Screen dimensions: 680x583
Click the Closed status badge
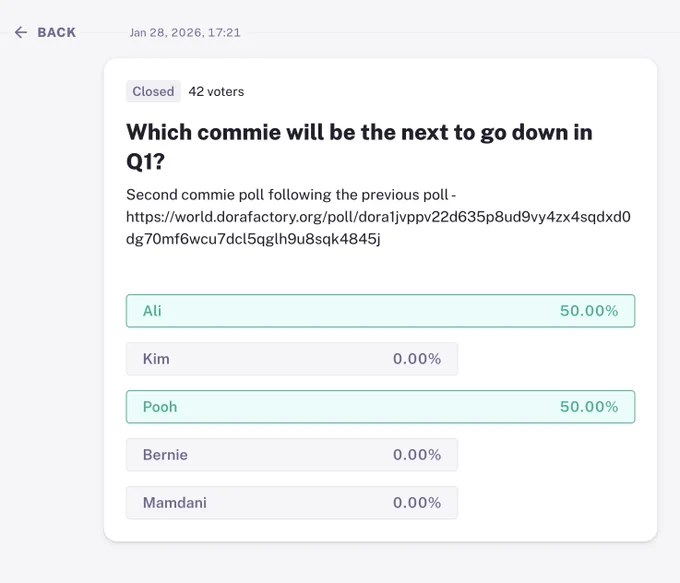pyautogui.click(x=154, y=92)
